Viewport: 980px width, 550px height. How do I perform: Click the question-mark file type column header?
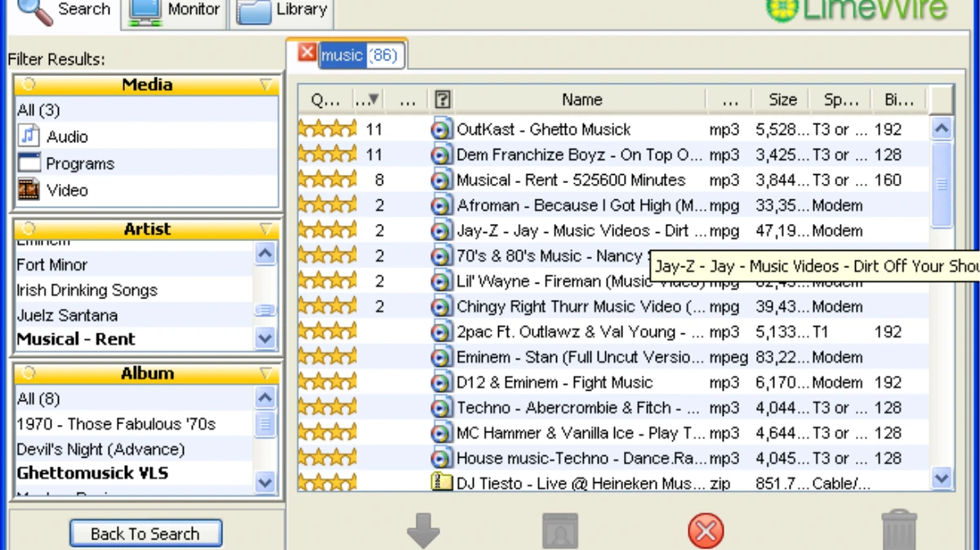tap(442, 100)
